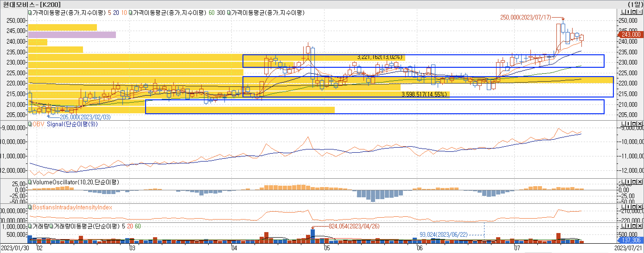The height and width of the screenshot is (253, 644).
Task: Click the 거래량이동평균(단순이평) label
Action: [x=86, y=226]
